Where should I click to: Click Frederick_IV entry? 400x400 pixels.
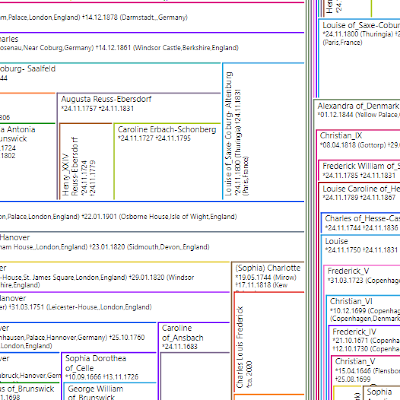click(365, 340)
